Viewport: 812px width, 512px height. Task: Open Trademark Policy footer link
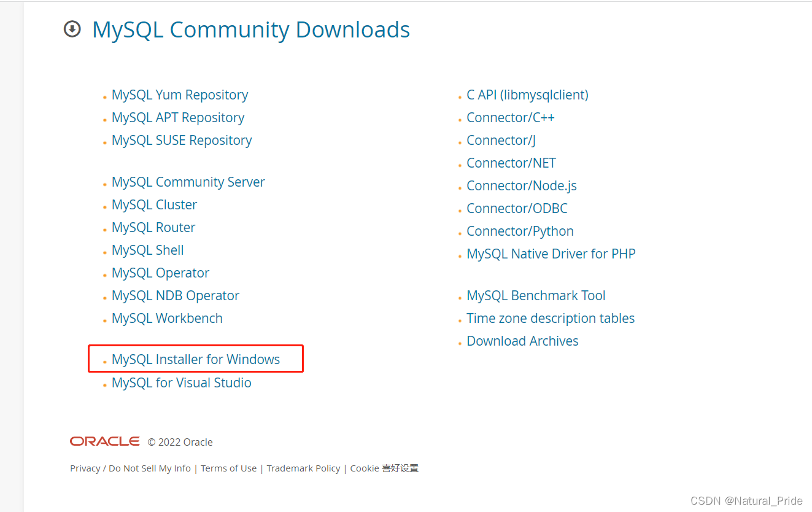(303, 468)
